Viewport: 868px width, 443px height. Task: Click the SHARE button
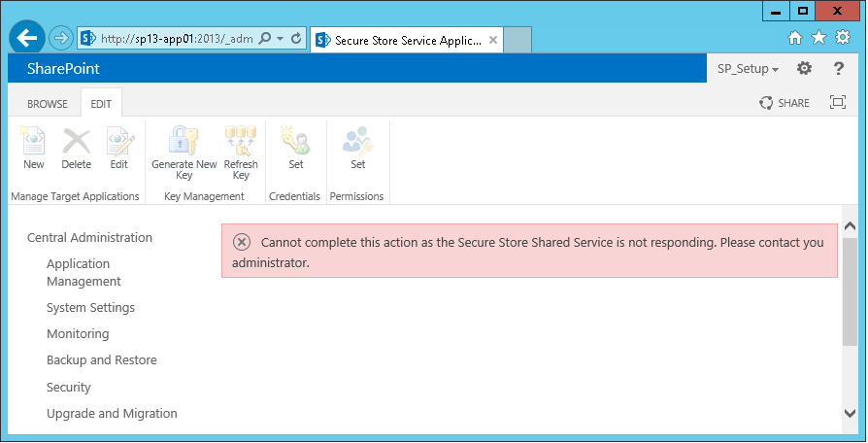coord(785,102)
